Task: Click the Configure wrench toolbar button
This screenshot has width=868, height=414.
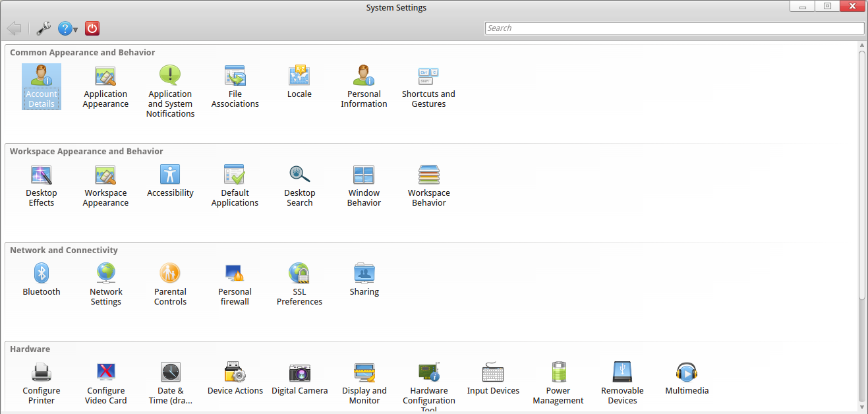Action: (43, 28)
